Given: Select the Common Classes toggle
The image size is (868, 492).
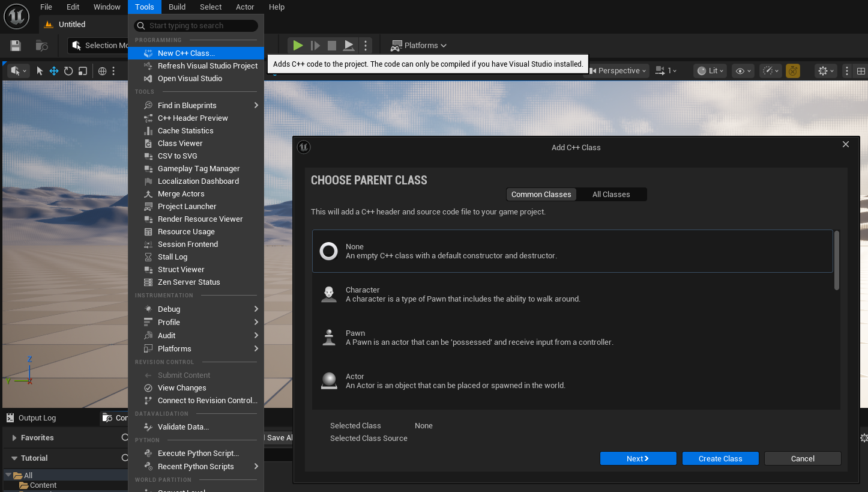Looking at the screenshot, I should (x=541, y=195).
